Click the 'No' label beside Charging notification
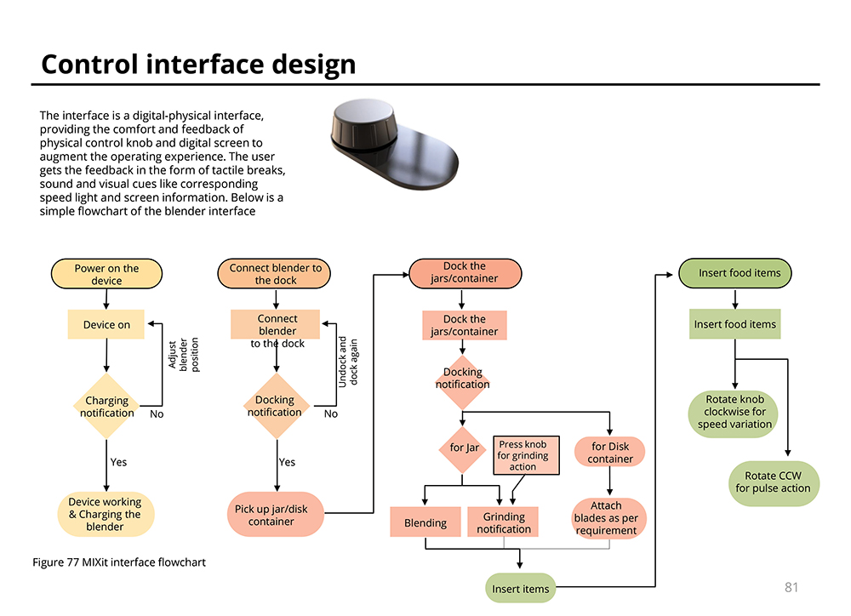851x616 pixels. pos(157,414)
